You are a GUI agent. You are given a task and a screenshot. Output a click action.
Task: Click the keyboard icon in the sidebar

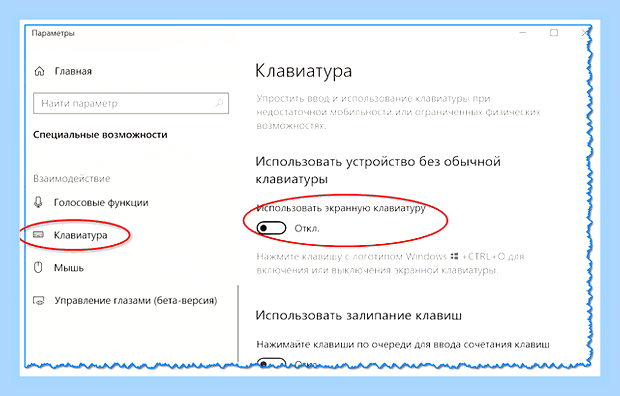38,235
